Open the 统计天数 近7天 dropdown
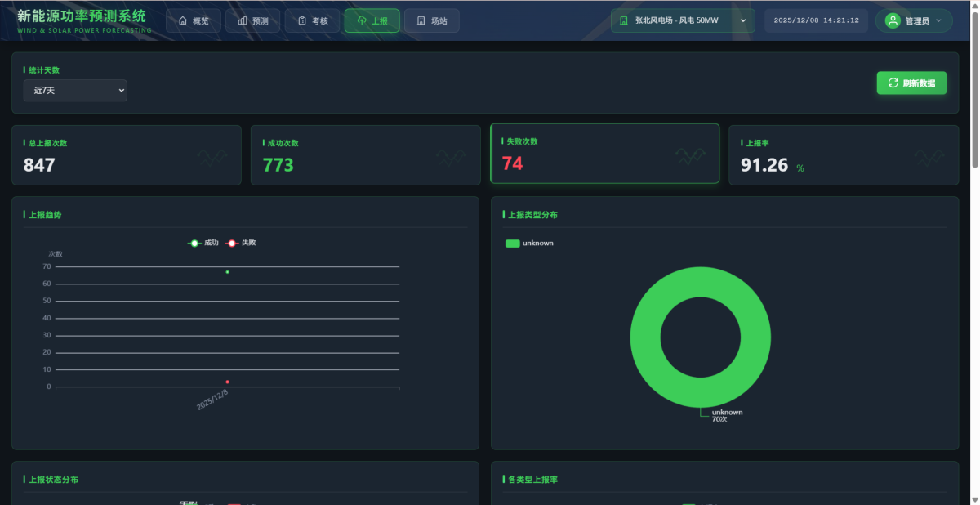This screenshot has width=980, height=505. 75,91
